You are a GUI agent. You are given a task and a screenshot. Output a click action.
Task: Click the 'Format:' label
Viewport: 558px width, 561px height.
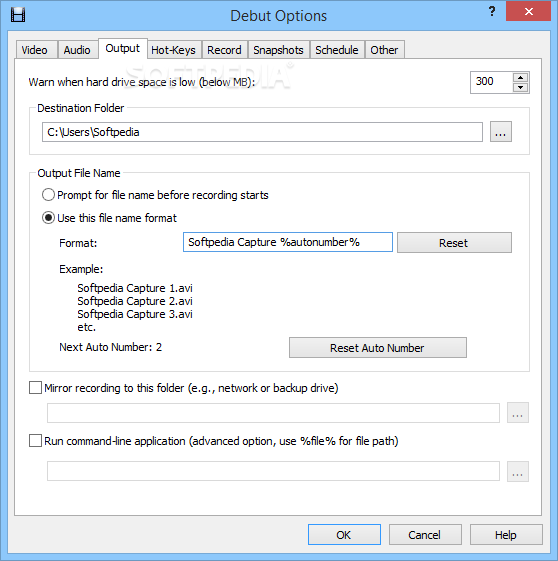point(78,243)
